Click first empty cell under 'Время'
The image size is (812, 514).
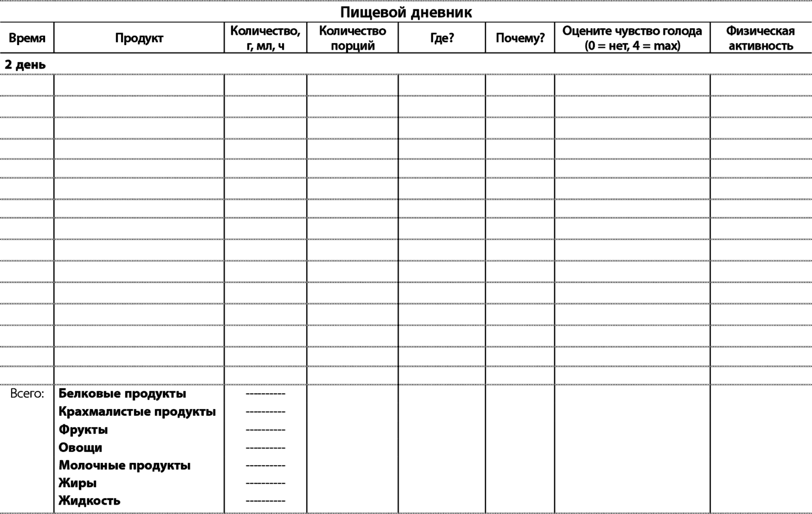(x=27, y=85)
